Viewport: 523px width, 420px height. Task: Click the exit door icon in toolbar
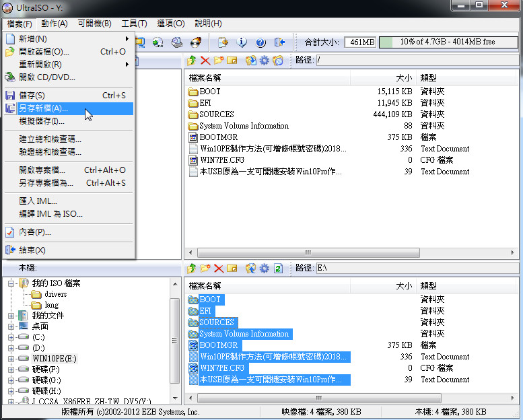(x=279, y=42)
